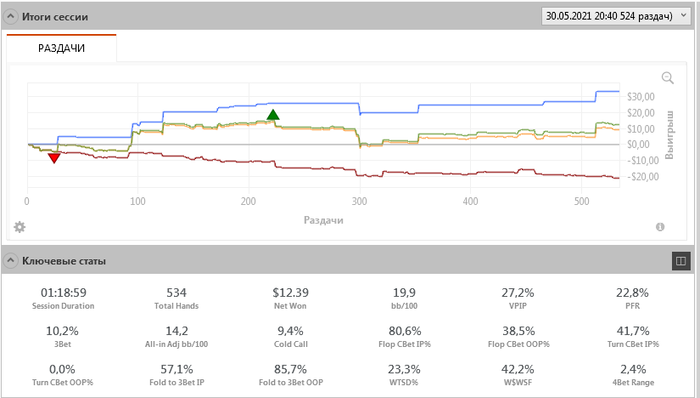Click the Total Hands 534 stat
The width and height of the screenshot is (700, 398).
pos(176,298)
